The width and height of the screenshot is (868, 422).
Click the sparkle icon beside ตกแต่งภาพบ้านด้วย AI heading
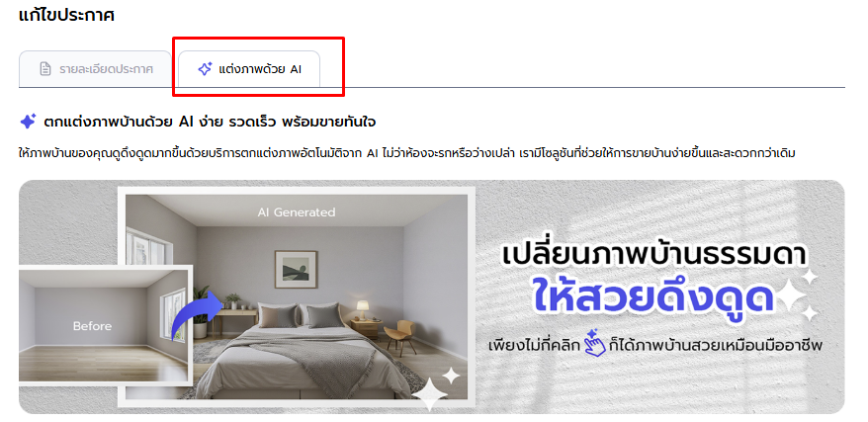pos(28,122)
